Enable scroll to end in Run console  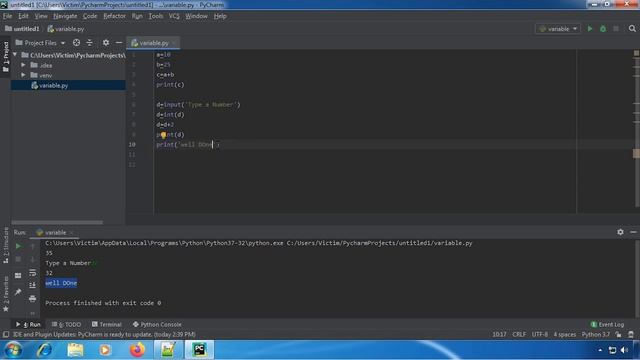(33, 285)
